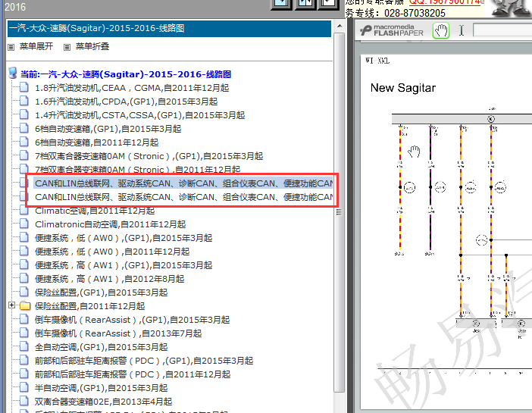
Task: Click document icon for 保险丝配置,(GP1),自2015年3月起
Action: [x=23, y=292]
